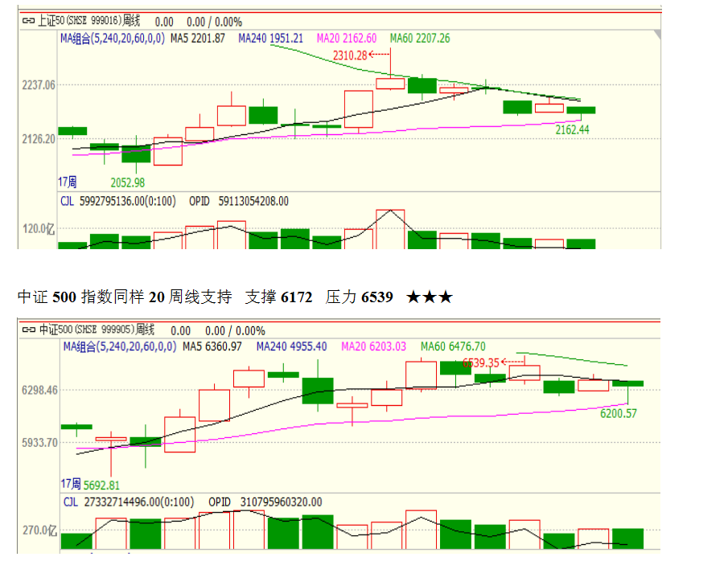
Task: Click the 270.0亿 volume axis label
Action: coord(40,530)
